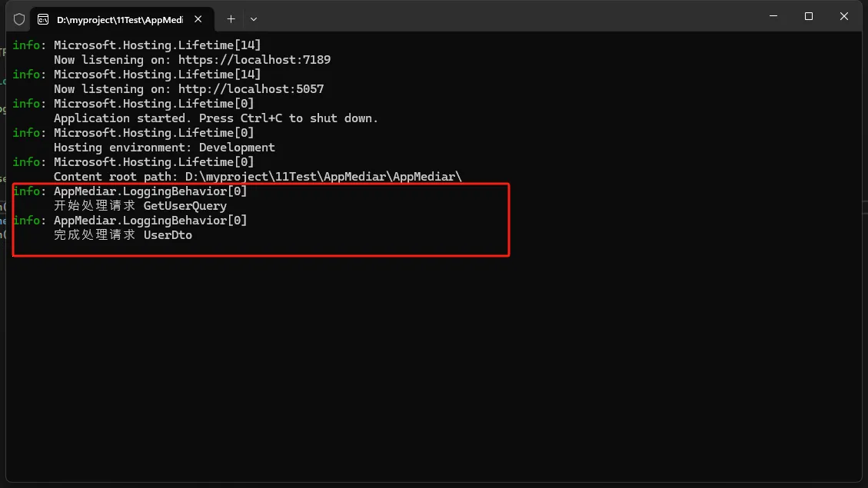Open a new terminal tab with plus button
The width and height of the screenshot is (868, 488).
tap(231, 18)
